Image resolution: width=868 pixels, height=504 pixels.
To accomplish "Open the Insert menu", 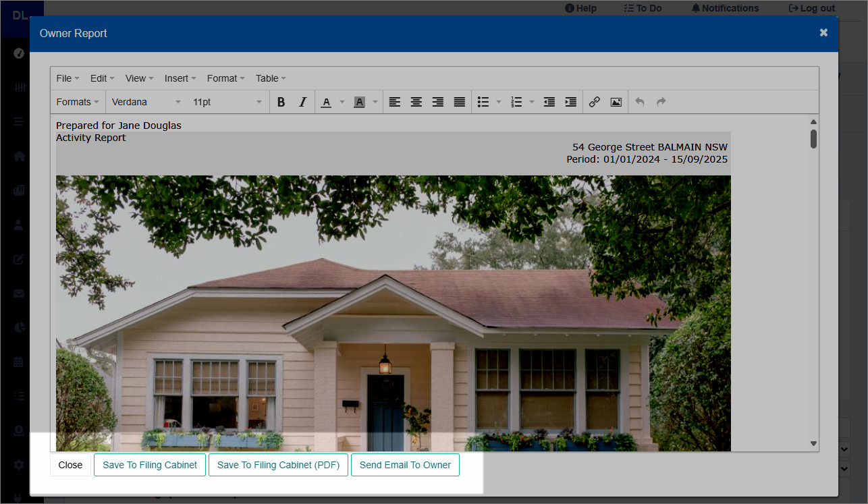I will click(x=180, y=78).
